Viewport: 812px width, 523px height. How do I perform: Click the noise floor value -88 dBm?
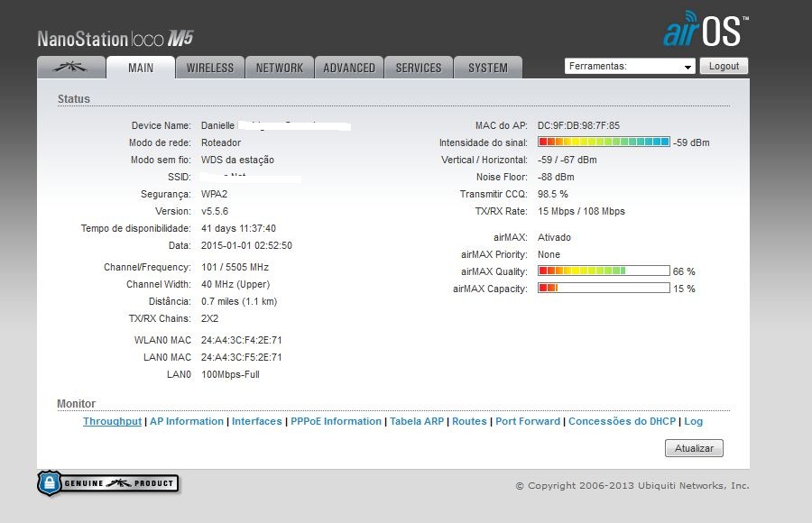pyautogui.click(x=556, y=177)
